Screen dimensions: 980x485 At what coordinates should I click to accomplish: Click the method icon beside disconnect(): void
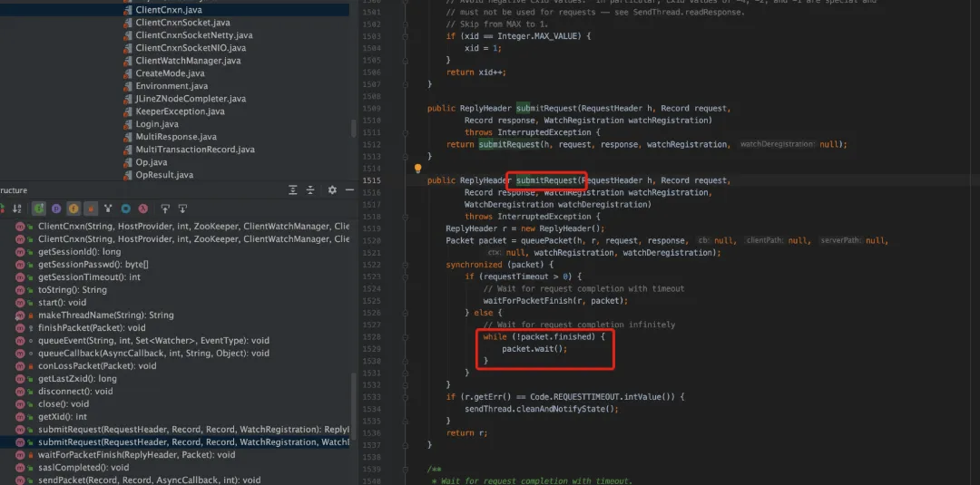click(x=20, y=392)
